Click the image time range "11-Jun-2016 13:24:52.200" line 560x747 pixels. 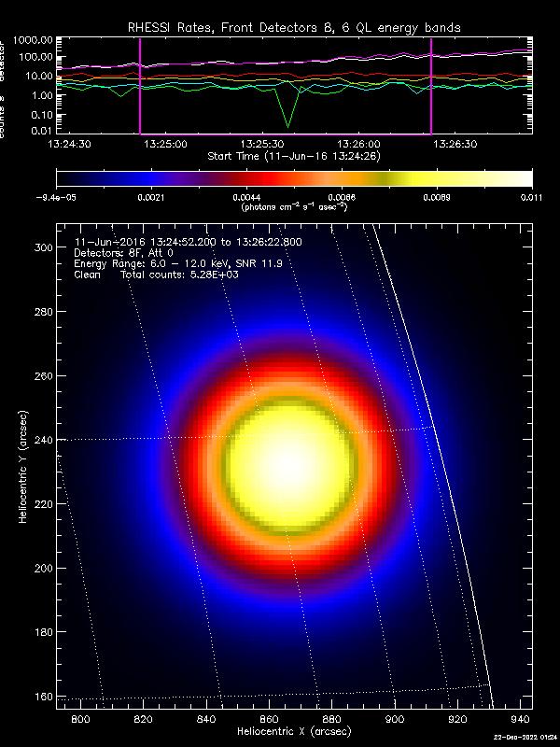click(x=188, y=242)
